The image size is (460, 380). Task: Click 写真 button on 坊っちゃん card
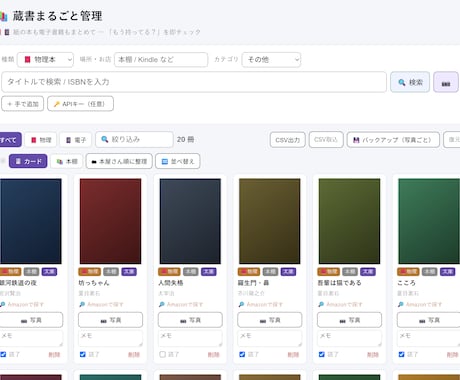110,320
